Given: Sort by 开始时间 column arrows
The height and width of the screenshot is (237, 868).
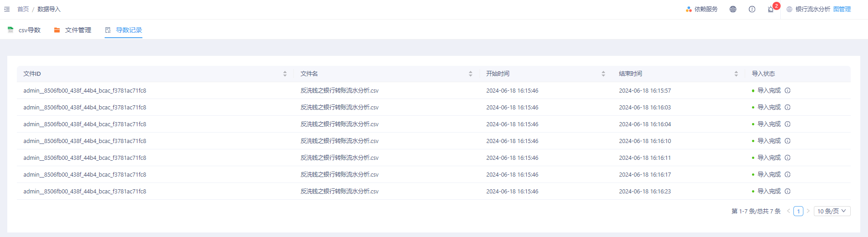Looking at the screenshot, I should coord(603,74).
